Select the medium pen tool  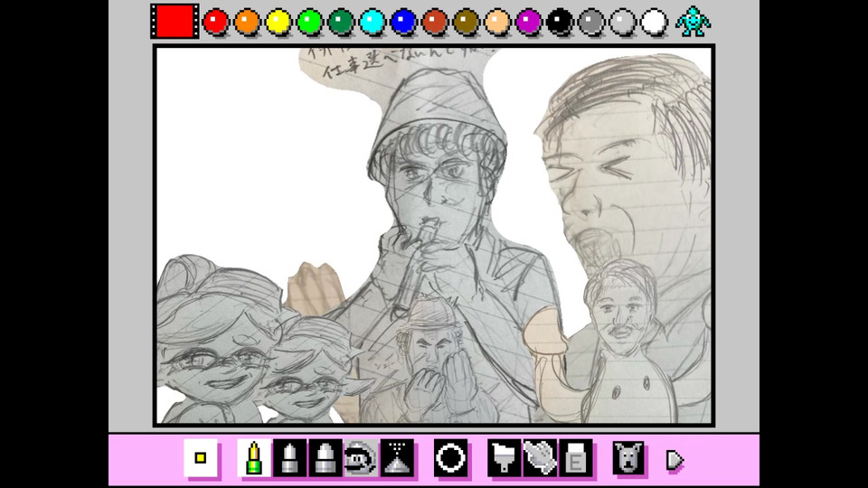289,458
